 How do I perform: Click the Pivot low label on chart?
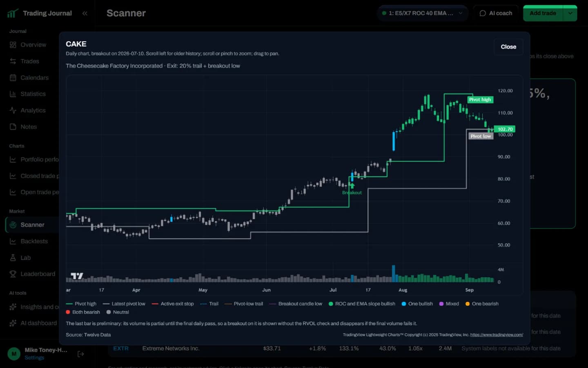[x=481, y=136]
